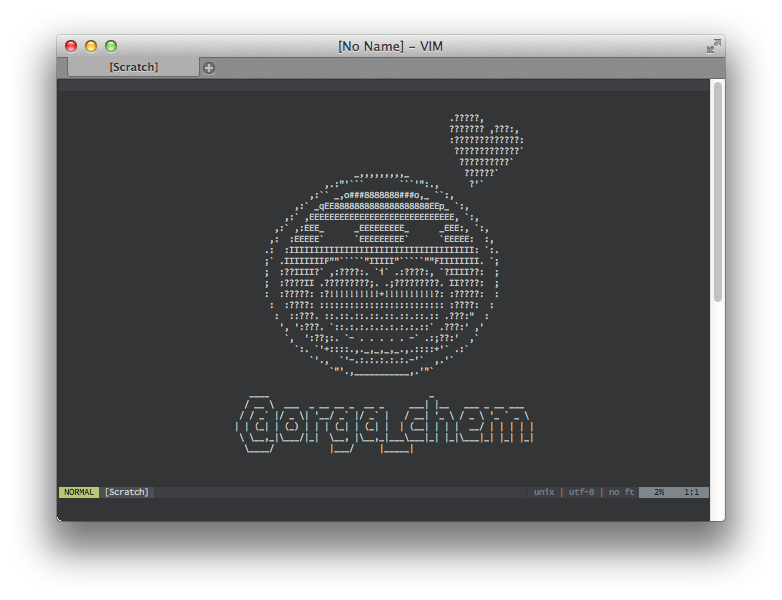Click the ASCII art smiling face
Screen dimensions: 782x600
382,275
